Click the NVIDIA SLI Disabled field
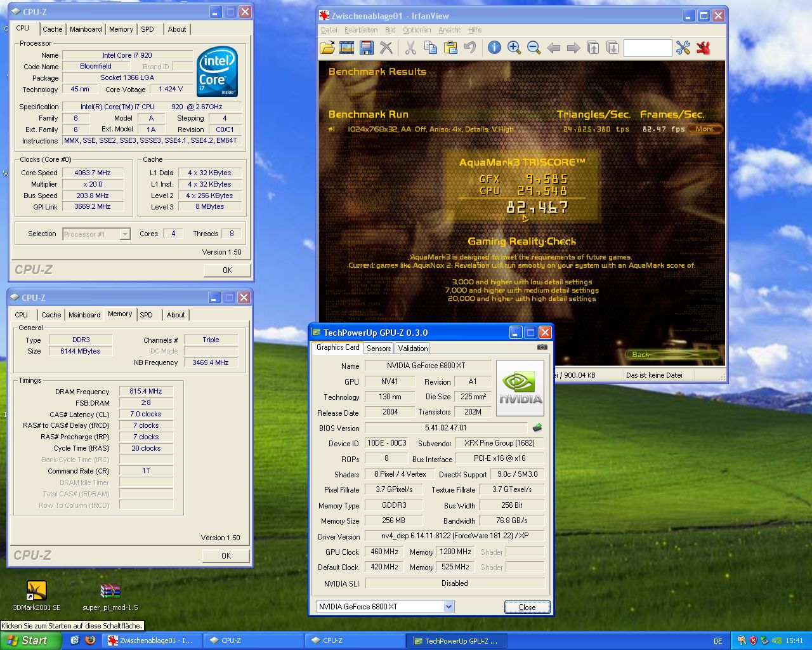Image resolution: width=812 pixels, height=650 pixels. pos(455,583)
